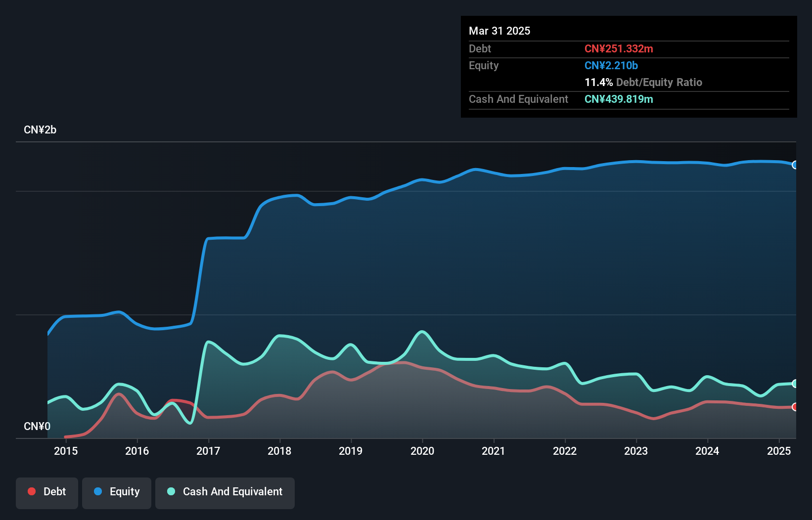This screenshot has width=812, height=520.
Task: Select the 2015 axis label
Action: pyautogui.click(x=66, y=451)
